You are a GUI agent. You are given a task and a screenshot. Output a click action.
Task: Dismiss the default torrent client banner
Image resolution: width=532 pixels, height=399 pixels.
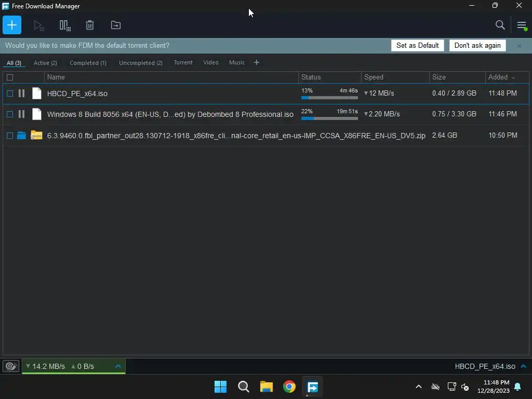coord(519,46)
